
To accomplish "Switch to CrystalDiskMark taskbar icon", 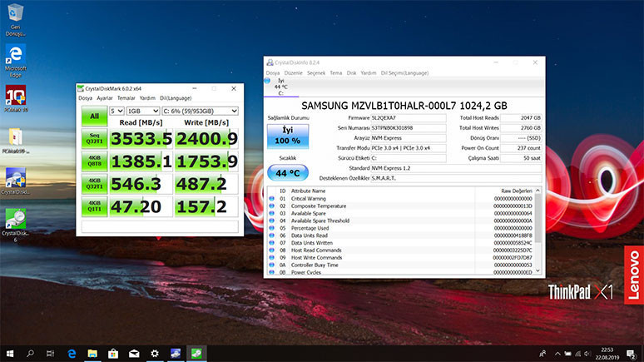I will pos(196,354).
